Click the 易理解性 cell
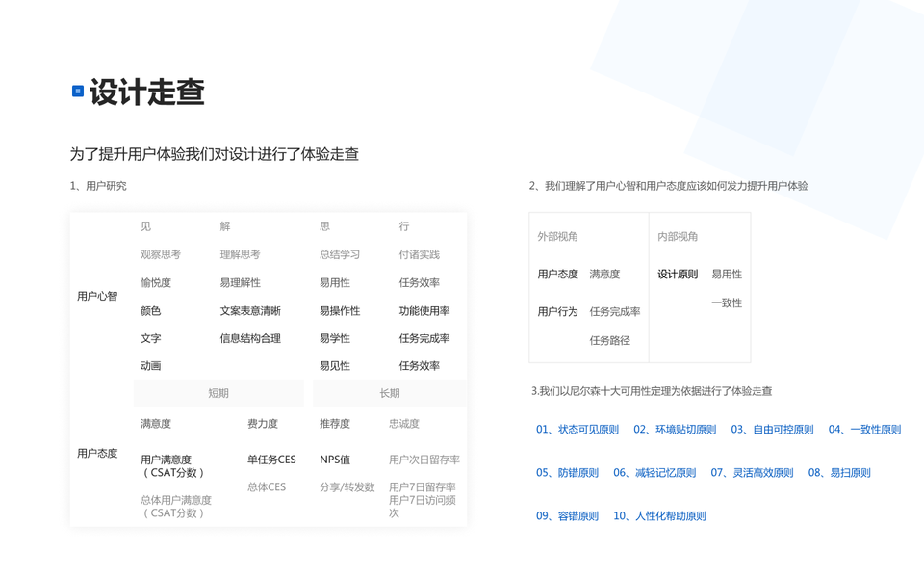Viewport: 924px width, 578px height. (240, 282)
